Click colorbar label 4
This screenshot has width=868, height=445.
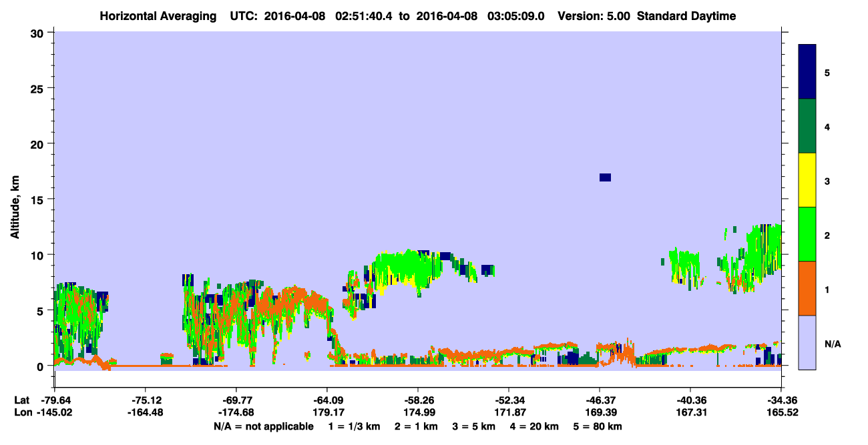827,126
